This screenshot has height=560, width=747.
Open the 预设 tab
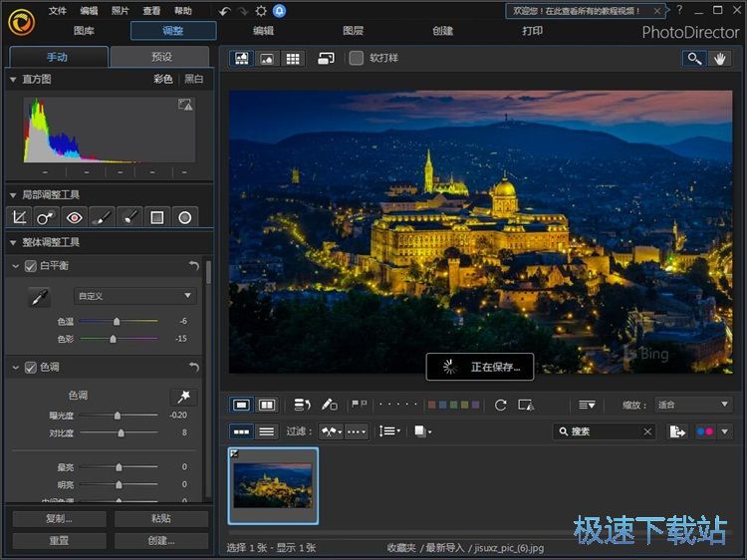click(x=161, y=57)
